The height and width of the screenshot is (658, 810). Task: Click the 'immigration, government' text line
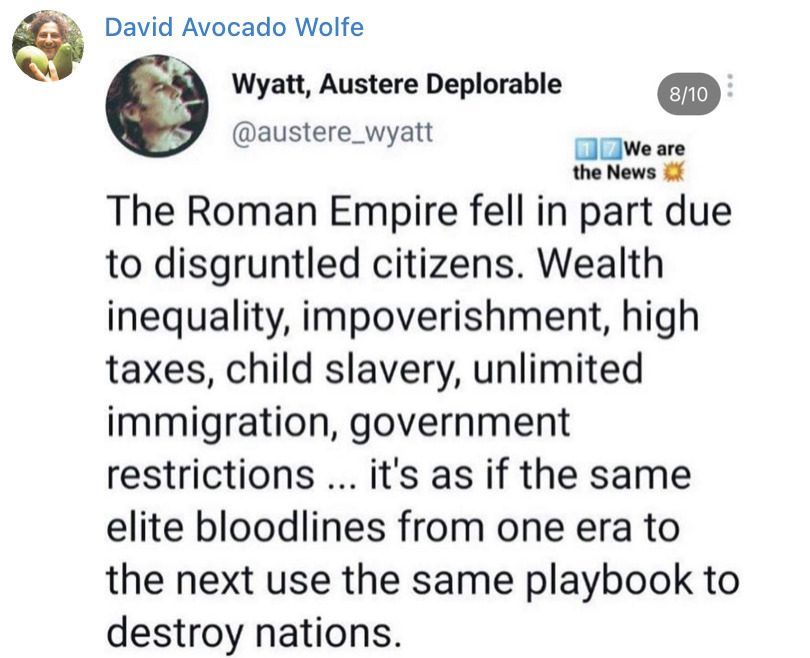pos(338,423)
